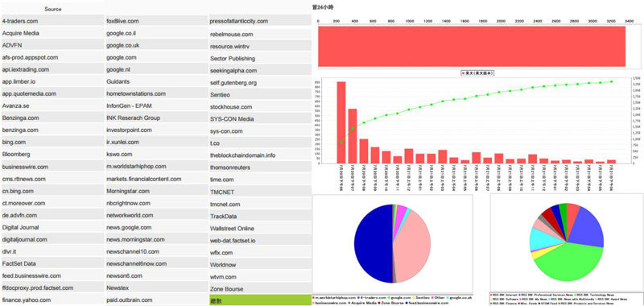Click feed.businesswire.com in the pie legend

coord(427,303)
